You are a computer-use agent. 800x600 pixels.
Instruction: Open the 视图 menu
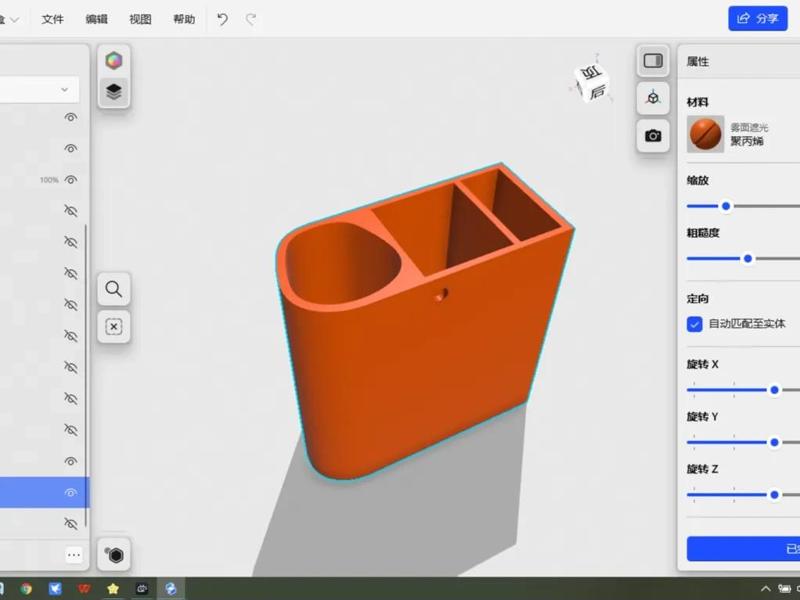(x=140, y=19)
